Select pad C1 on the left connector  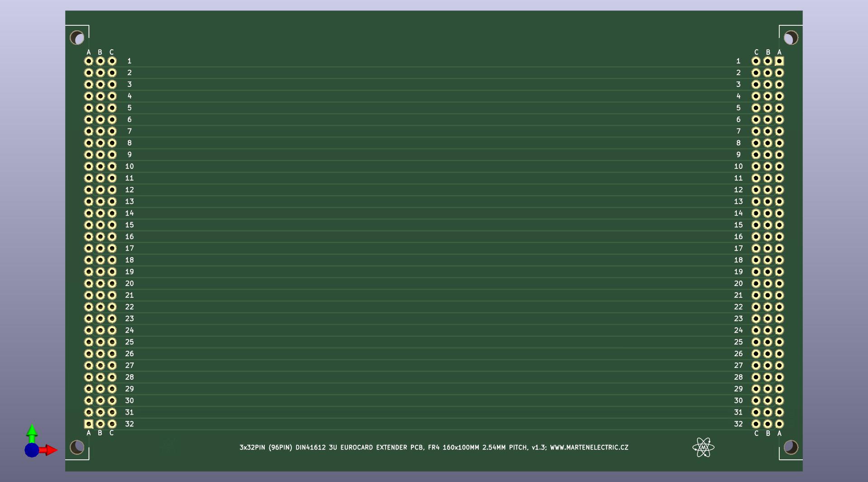click(x=112, y=61)
